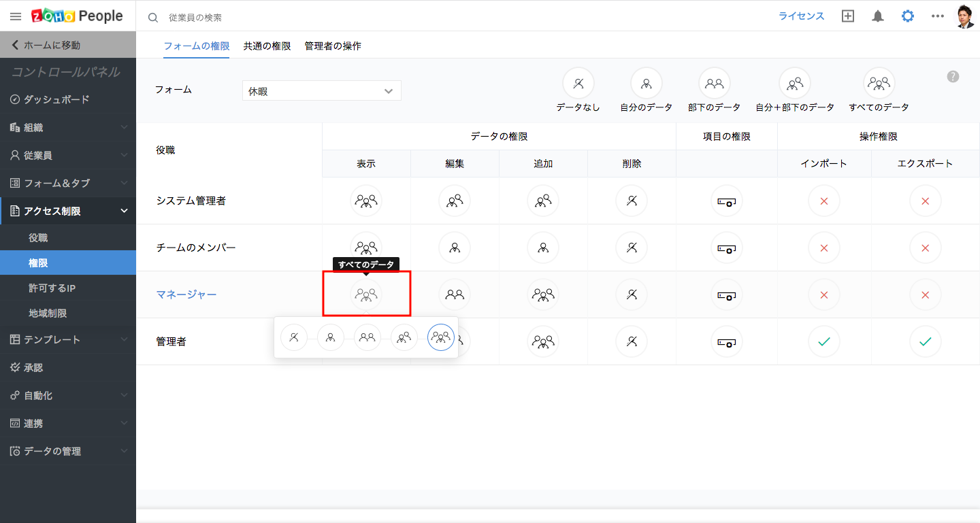Click the help question mark icon
980x523 pixels.
[953, 77]
